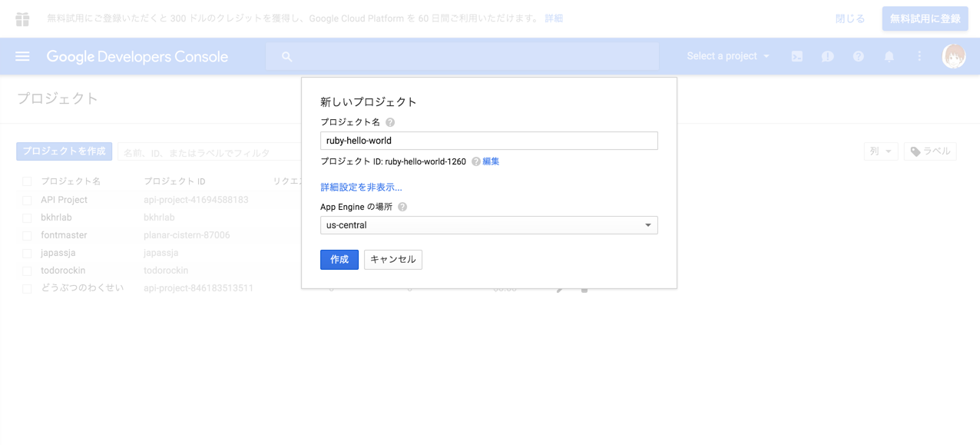Viewport: 980px width, 445px height.
Task: Open the help question mark icon in the header
Action: coord(859,56)
